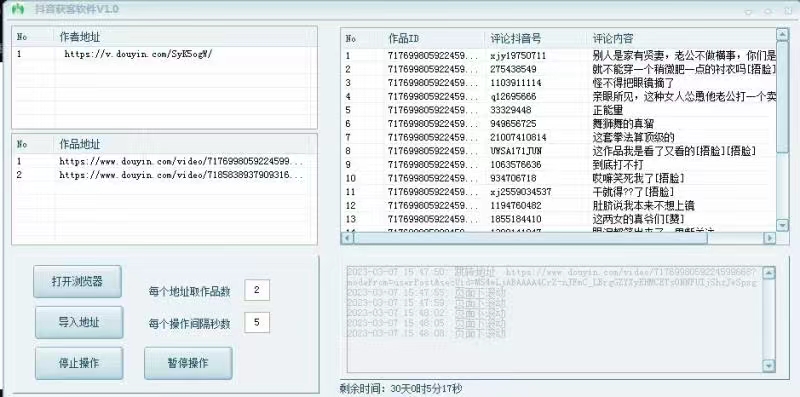Viewport: 800px width, 397px height.
Task: Click the log panel vertical scrollbar track
Action: coord(769,319)
